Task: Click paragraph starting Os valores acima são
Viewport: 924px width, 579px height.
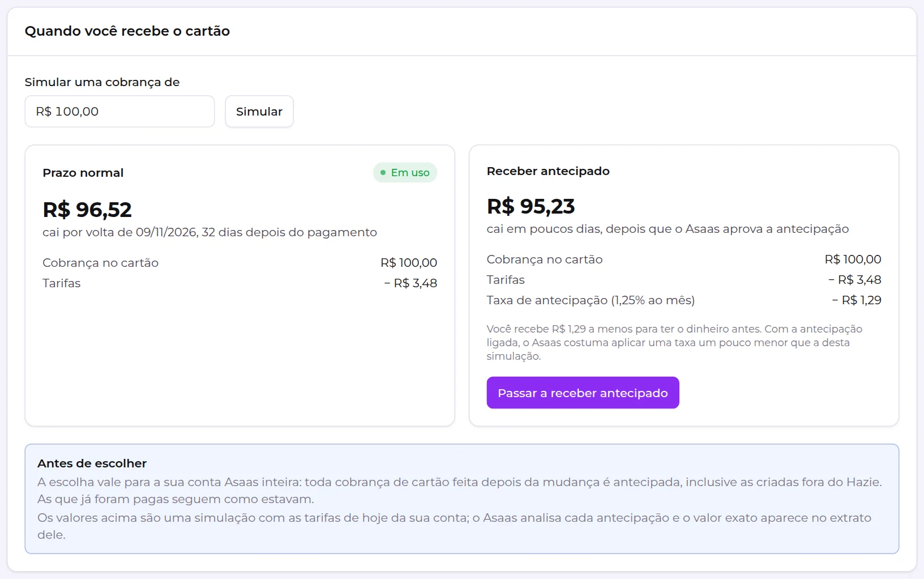Action: coord(454,526)
